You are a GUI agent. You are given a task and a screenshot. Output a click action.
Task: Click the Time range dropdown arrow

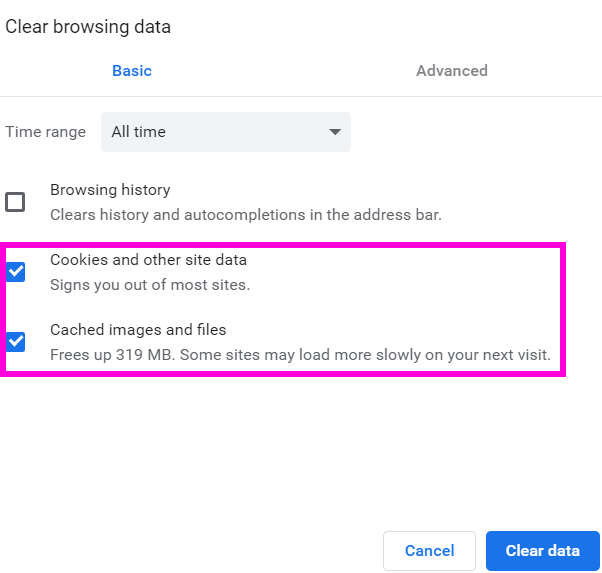[x=335, y=132]
